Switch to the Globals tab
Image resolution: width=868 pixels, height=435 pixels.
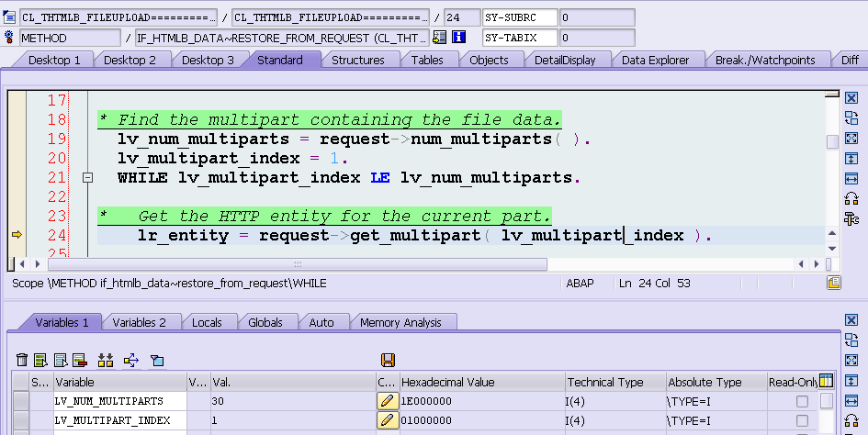click(x=265, y=322)
